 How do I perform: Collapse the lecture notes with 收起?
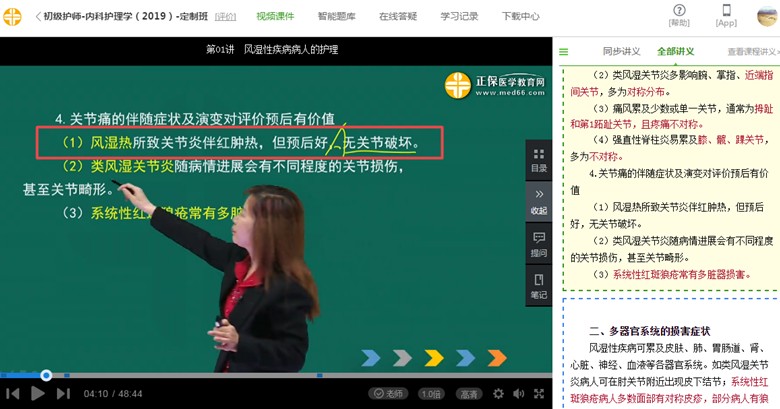[539, 200]
